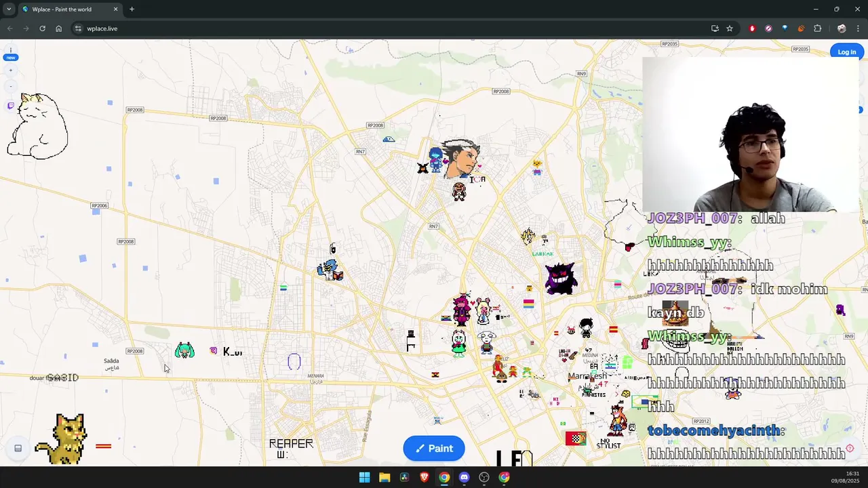Click the yellow pixel cat artwork
The height and width of the screenshot is (488, 868).
tap(62, 439)
